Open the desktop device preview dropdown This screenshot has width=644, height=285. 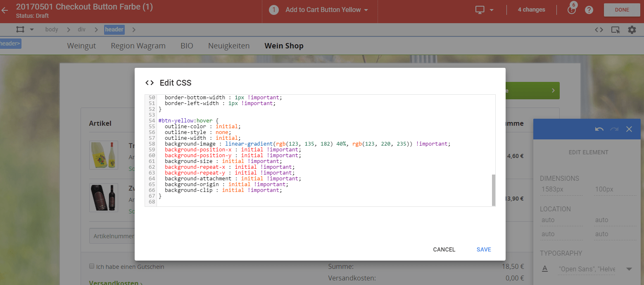click(485, 10)
